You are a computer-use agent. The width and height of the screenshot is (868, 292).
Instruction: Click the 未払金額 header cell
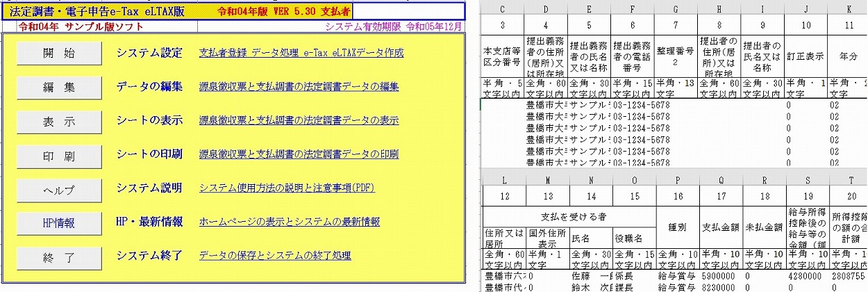[x=763, y=227]
